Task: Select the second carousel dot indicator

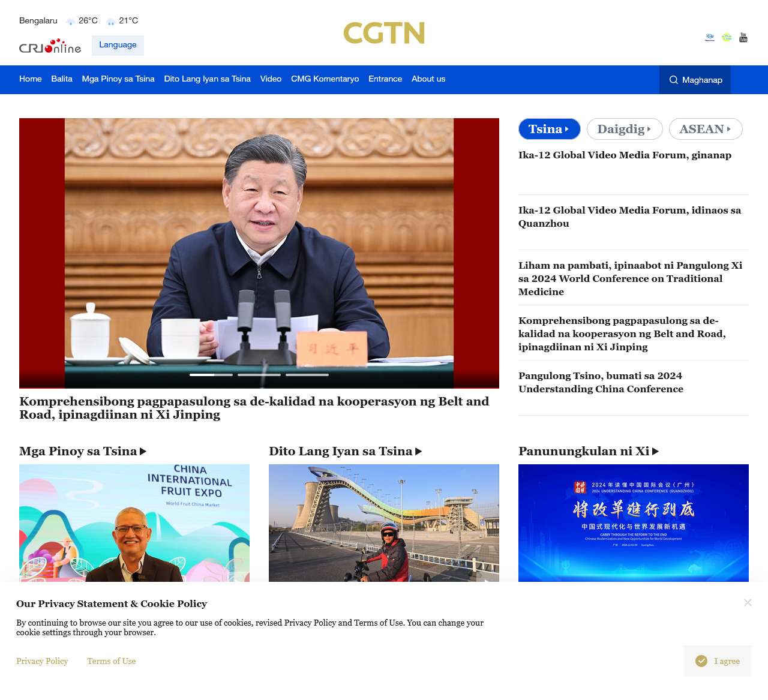Action: 259,374
